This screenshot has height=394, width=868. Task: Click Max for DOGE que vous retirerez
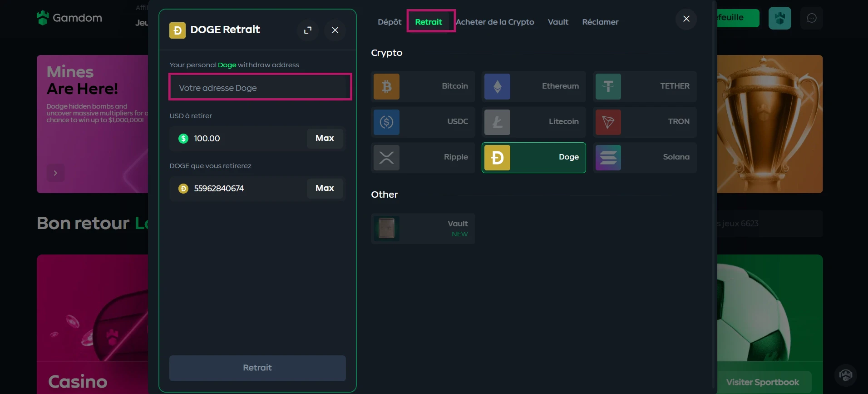pos(325,188)
